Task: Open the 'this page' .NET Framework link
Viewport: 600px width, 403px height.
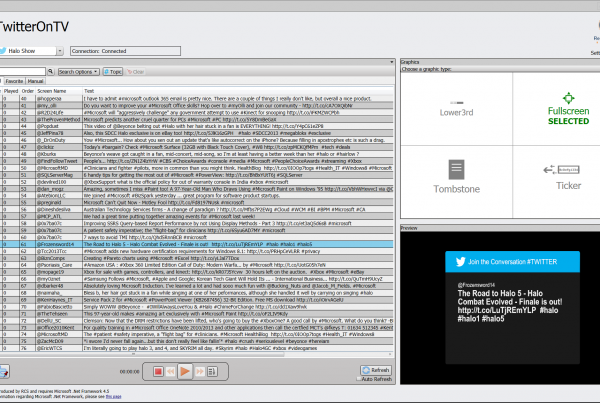Action: tap(113, 397)
